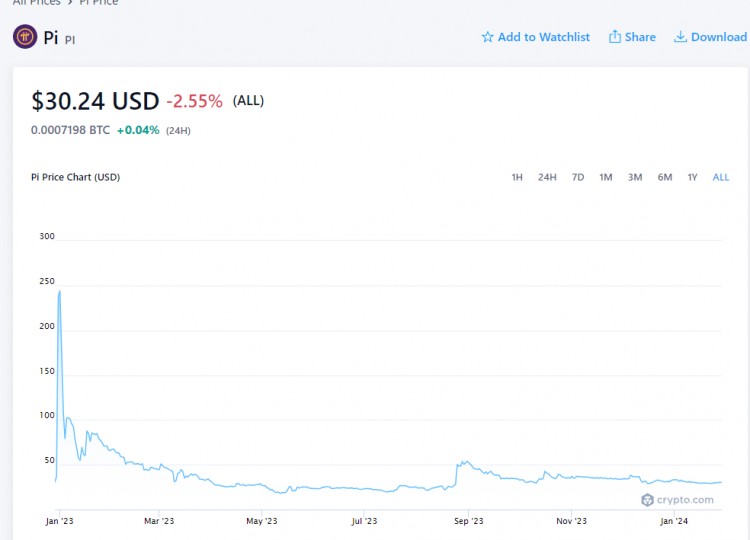Click the 0.0007198 BTC price text
Viewport: 750px width, 540px height.
[70, 130]
